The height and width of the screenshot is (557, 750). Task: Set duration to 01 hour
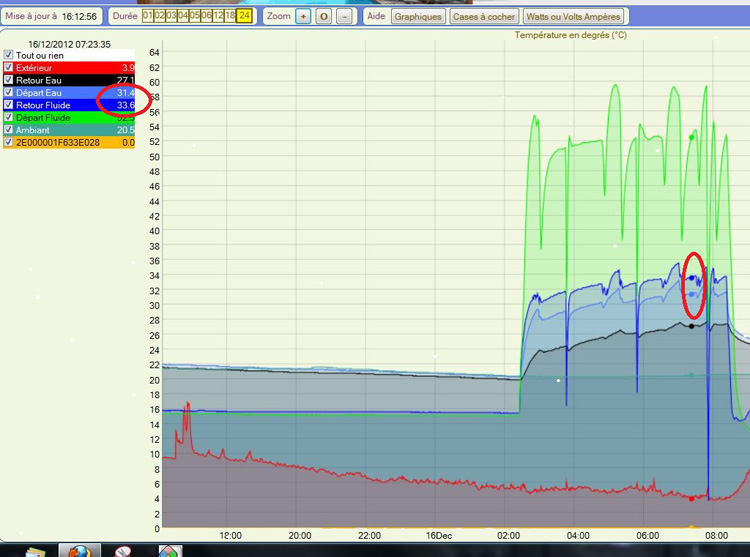click(x=148, y=16)
